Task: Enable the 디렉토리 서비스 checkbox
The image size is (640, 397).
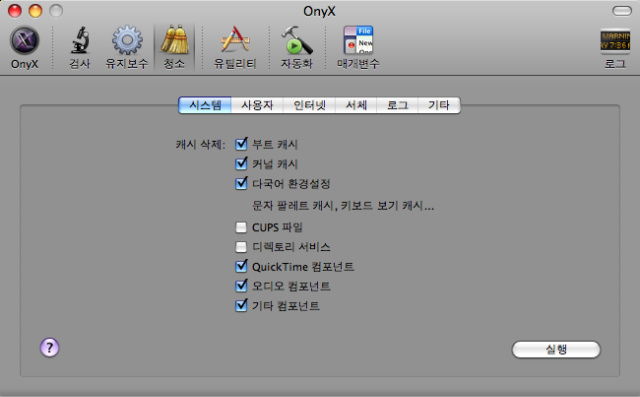Action: pyautogui.click(x=241, y=246)
